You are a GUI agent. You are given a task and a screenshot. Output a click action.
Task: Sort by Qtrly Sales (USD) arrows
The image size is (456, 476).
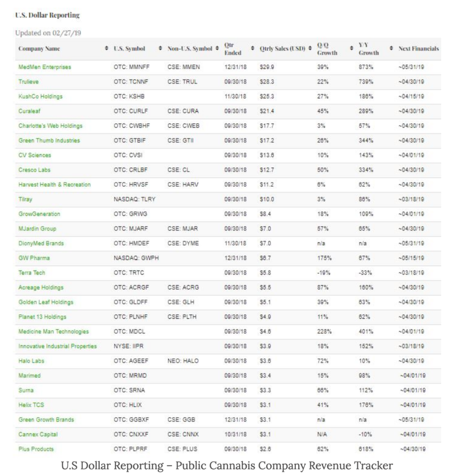click(x=310, y=48)
